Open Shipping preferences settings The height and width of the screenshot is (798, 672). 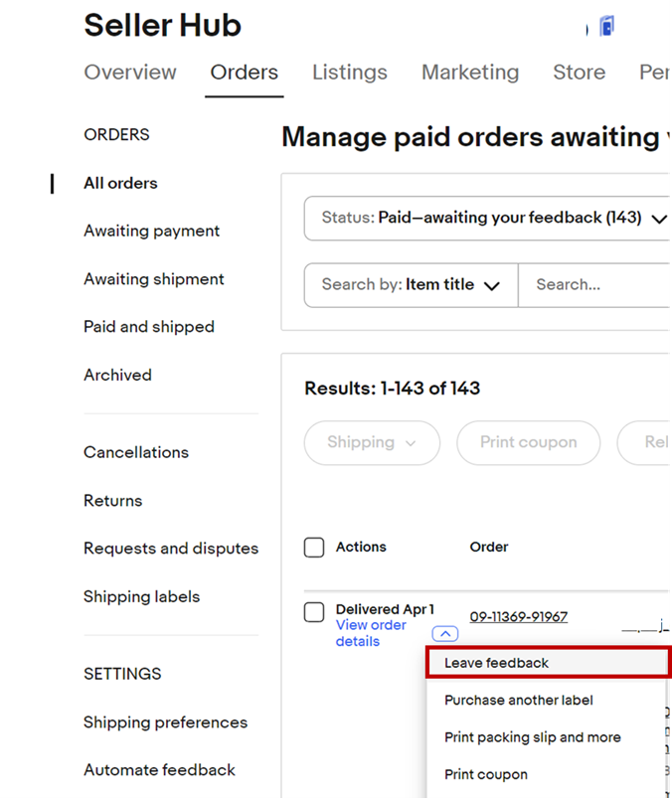pos(165,722)
